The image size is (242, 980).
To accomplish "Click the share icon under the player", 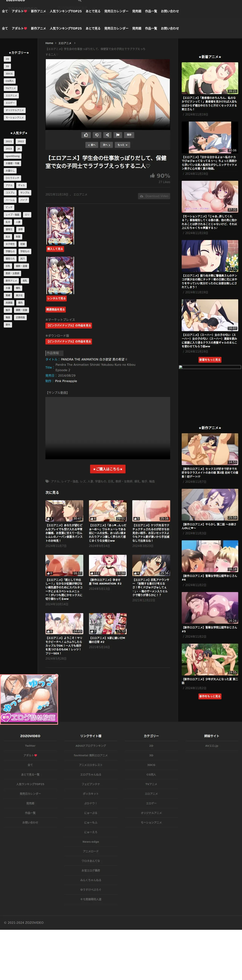I will point(107,135).
